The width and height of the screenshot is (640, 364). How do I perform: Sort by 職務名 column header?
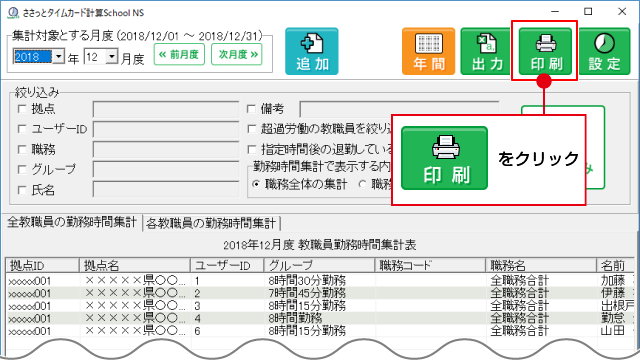pos(541,266)
